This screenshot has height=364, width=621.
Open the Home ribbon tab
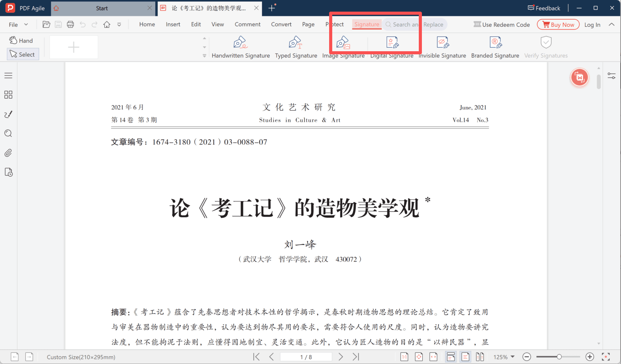point(147,24)
